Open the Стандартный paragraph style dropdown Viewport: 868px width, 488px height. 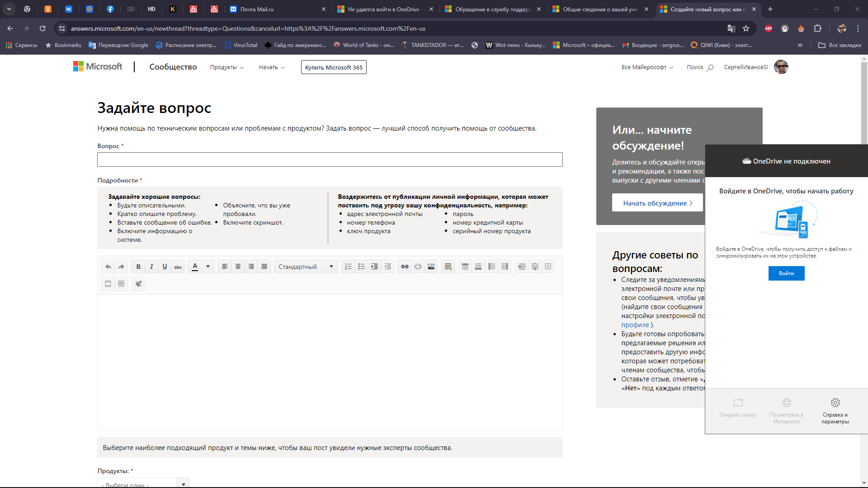(x=306, y=267)
